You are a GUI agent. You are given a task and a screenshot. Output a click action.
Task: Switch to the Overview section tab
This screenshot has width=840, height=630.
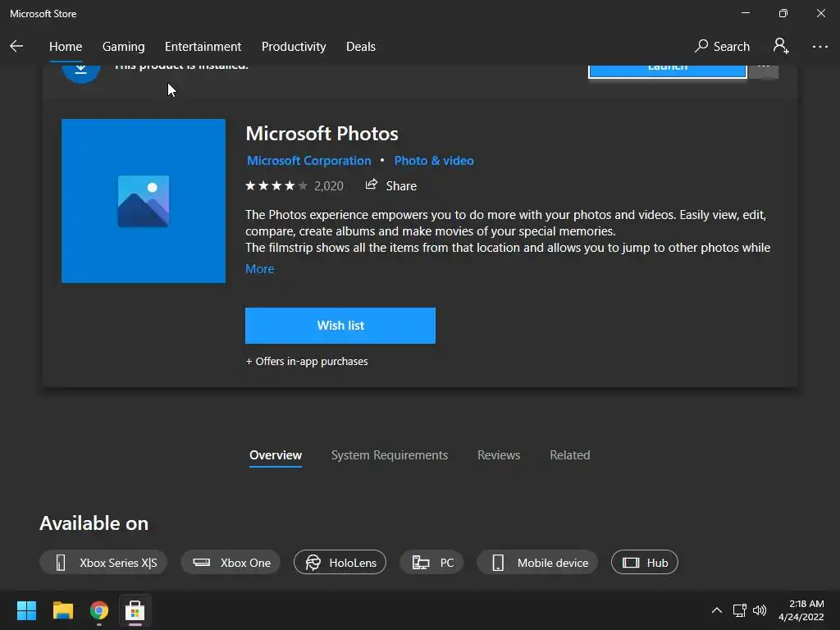coord(276,454)
